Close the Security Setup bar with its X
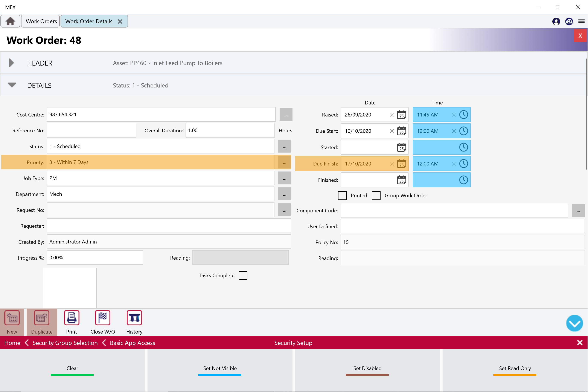 point(580,343)
